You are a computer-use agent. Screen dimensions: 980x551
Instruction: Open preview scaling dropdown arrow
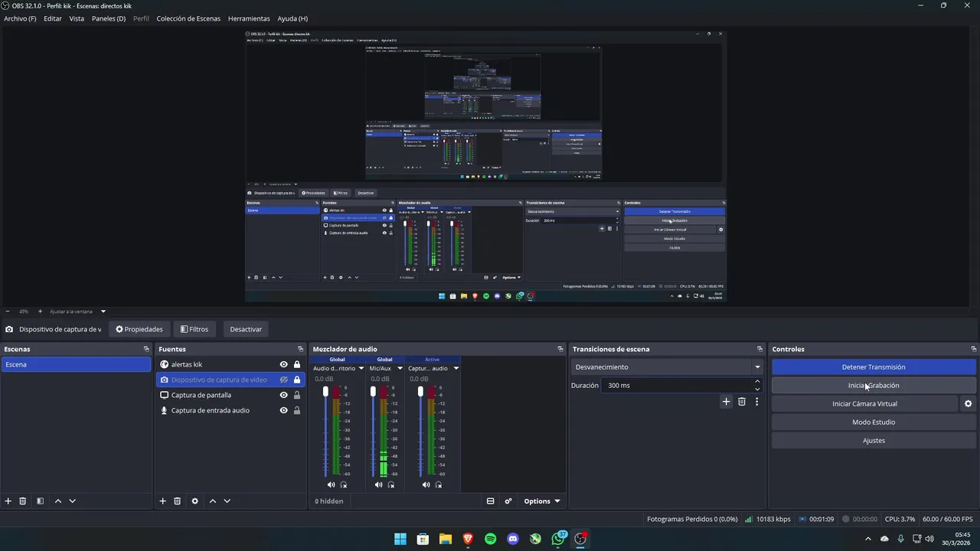tap(103, 311)
